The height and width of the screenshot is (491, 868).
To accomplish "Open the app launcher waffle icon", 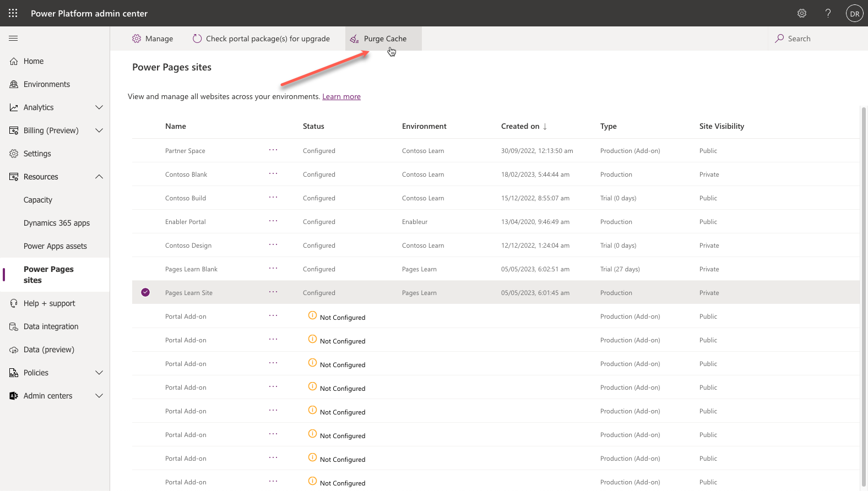I will pyautogui.click(x=13, y=13).
